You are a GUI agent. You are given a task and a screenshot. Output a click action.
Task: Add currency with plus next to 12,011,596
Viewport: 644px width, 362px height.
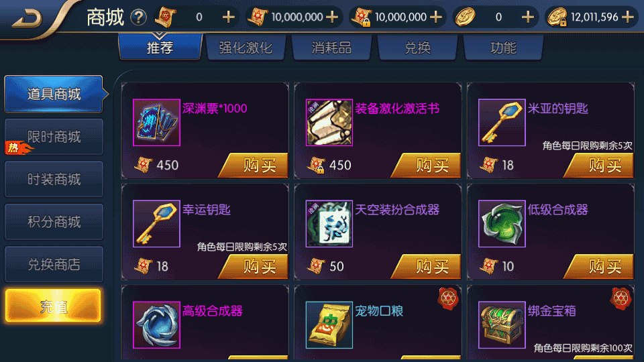coord(628,17)
